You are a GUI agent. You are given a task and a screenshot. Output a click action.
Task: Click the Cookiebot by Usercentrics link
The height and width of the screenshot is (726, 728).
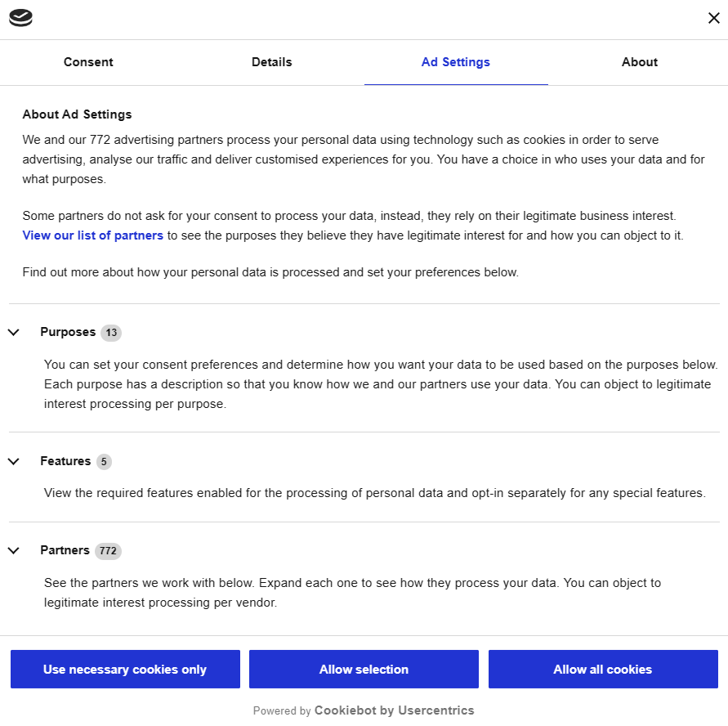click(x=393, y=710)
